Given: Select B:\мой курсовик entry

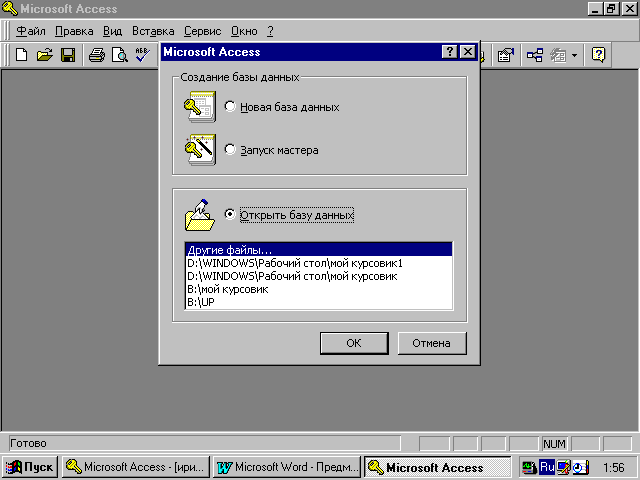Looking at the screenshot, I should point(318,289).
